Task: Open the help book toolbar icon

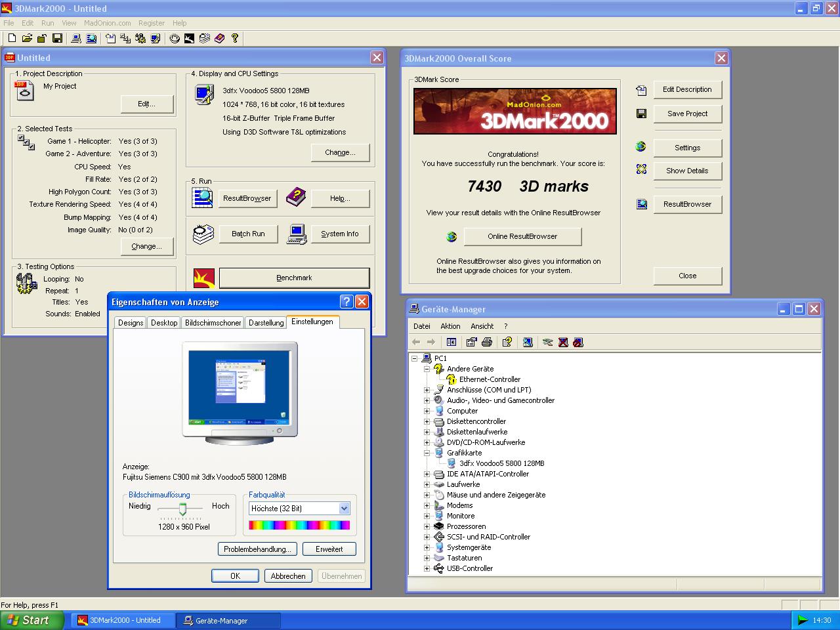Action: click(219, 39)
